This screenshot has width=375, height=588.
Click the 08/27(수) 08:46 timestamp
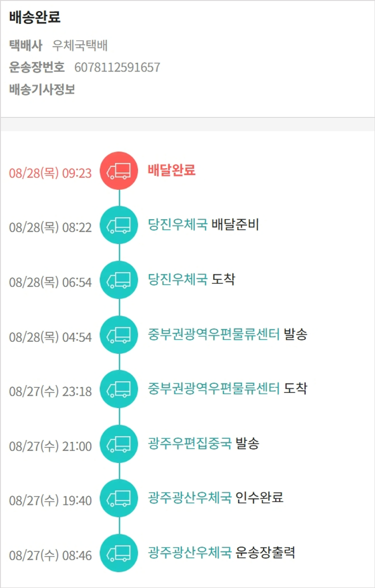[x=50, y=555]
